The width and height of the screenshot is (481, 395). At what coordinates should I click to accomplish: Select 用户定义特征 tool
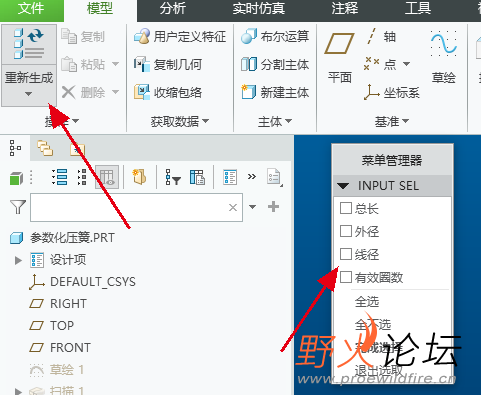[180, 36]
